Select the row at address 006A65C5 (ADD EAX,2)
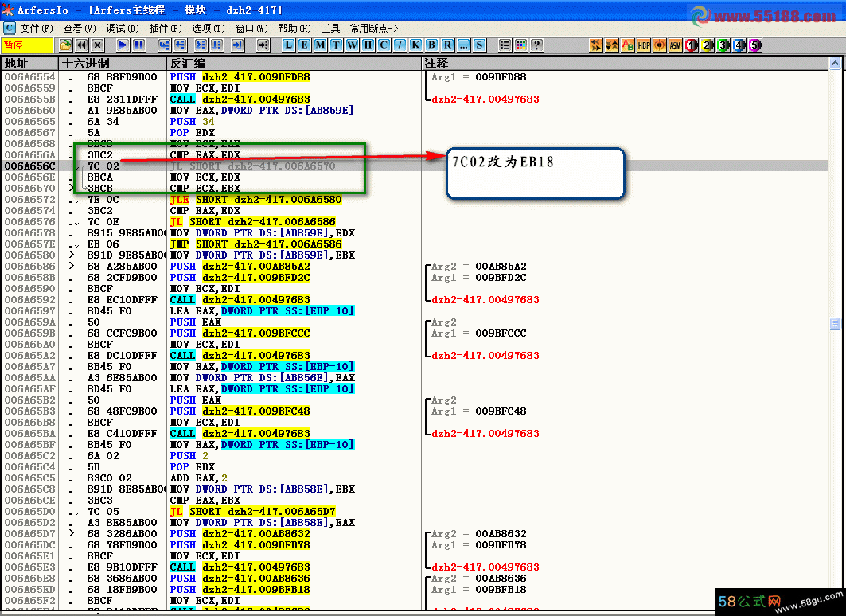Viewport: 846px width, 616px height. (415, 478)
